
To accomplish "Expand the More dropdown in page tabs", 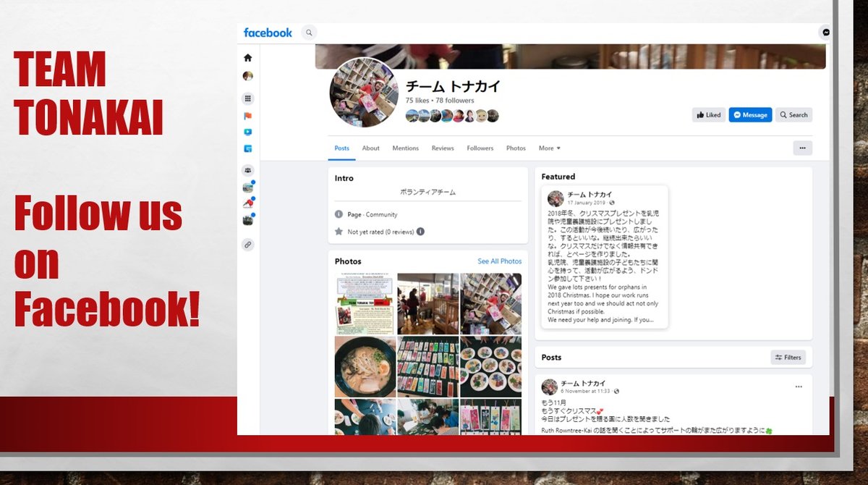I will pyautogui.click(x=549, y=148).
